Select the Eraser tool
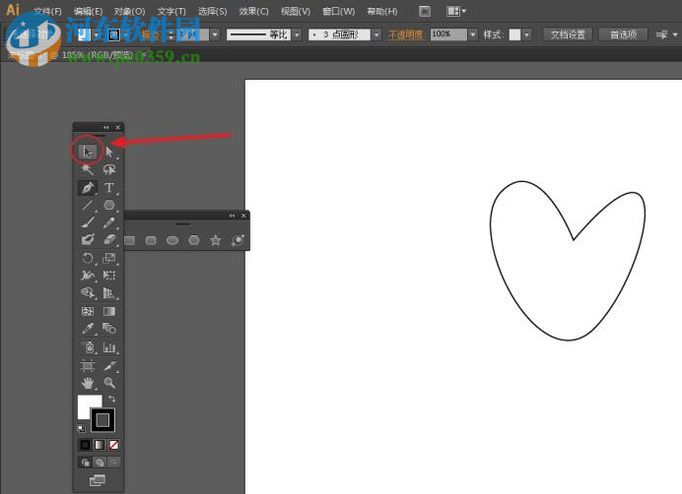Viewport: 682px width, 494px height. click(x=110, y=240)
